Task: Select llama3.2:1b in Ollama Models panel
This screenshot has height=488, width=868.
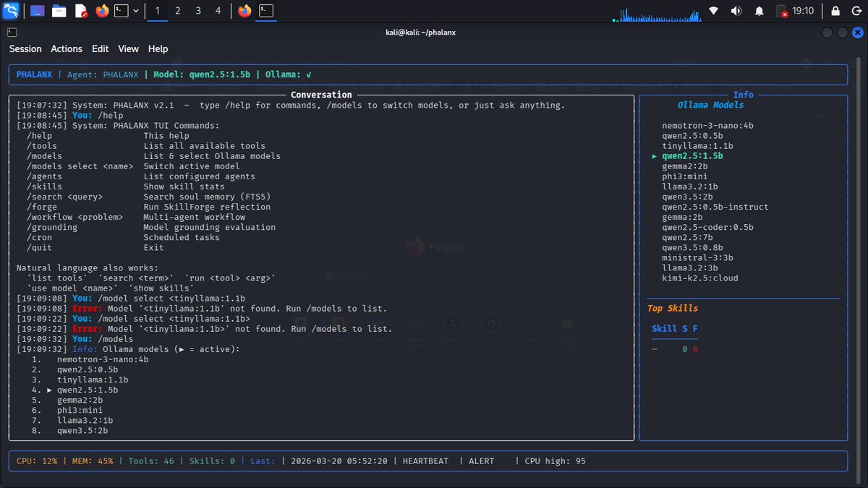Action: click(x=690, y=187)
